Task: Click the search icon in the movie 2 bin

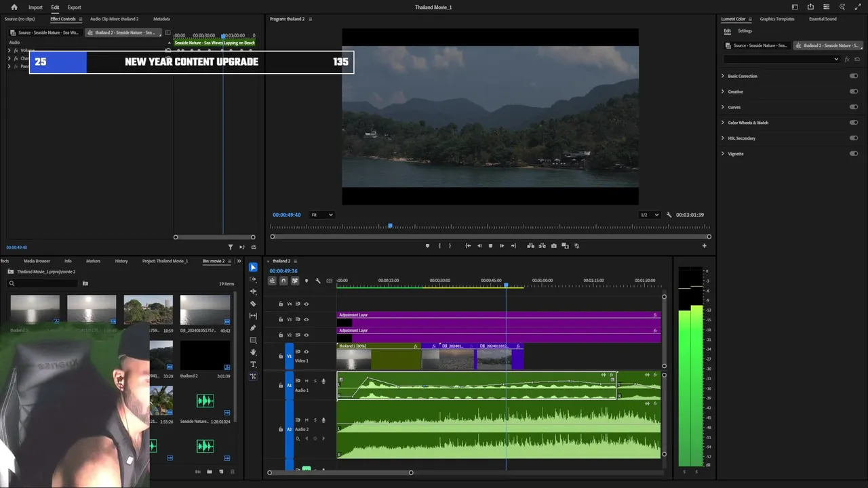Action: pos(12,283)
